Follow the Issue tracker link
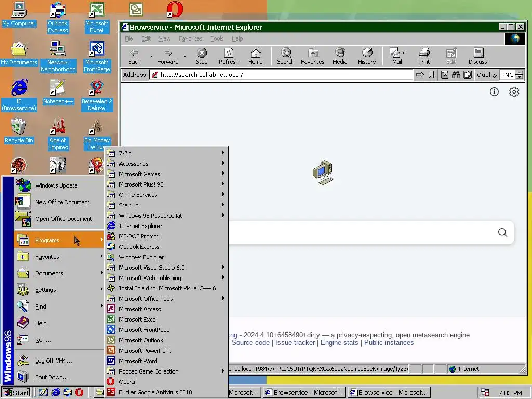The height and width of the screenshot is (399, 532). tap(295, 343)
